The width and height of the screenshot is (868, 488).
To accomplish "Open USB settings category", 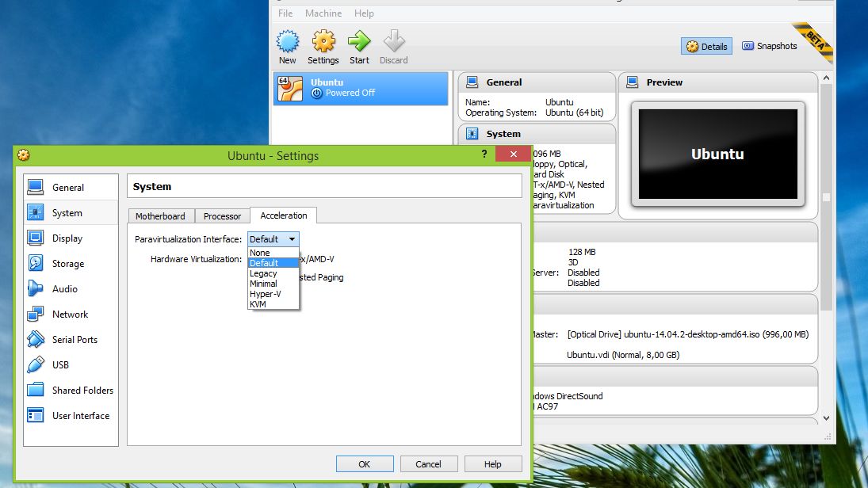I will (x=71, y=365).
